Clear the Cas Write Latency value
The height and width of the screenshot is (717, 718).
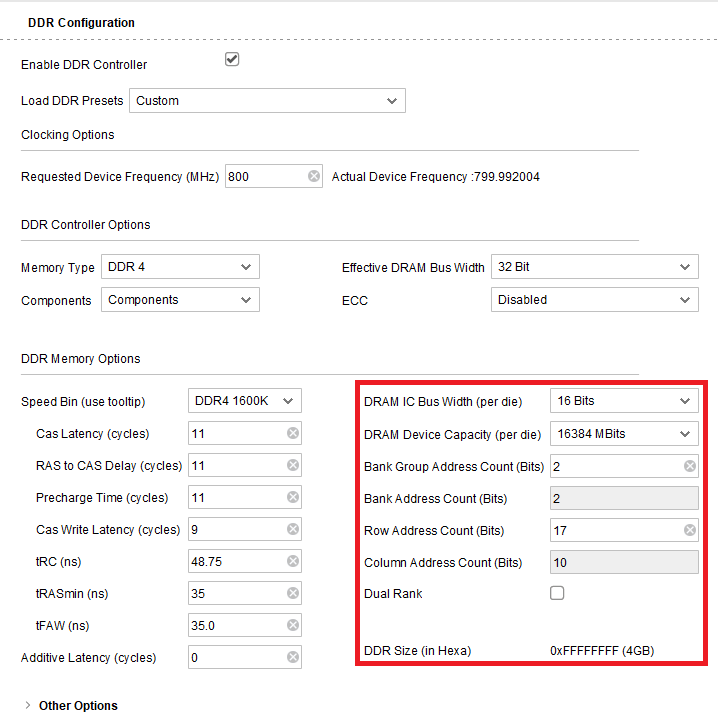293,529
